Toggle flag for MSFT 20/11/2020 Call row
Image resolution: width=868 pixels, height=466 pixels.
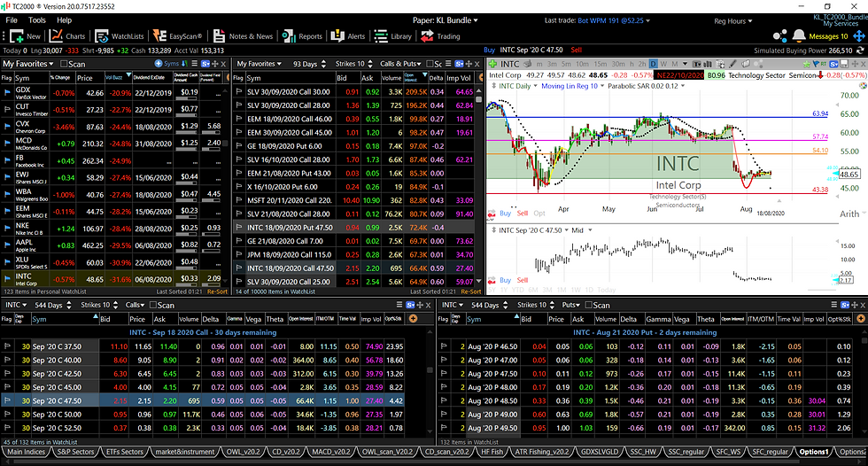click(x=239, y=200)
